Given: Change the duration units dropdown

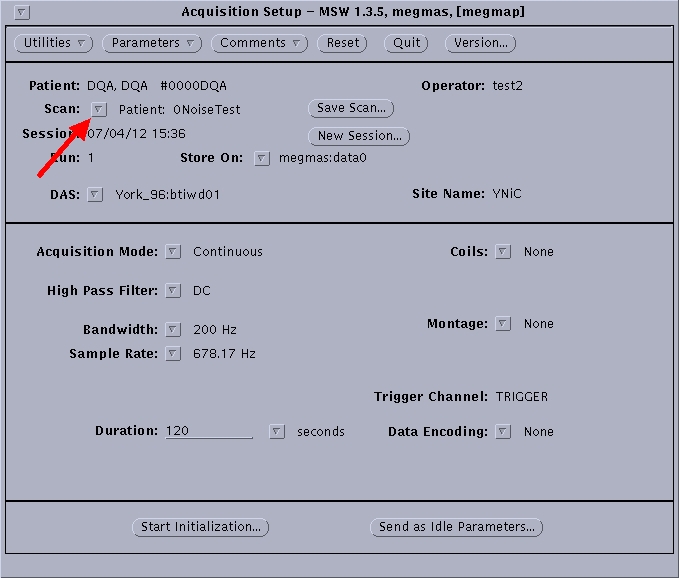Looking at the screenshot, I should point(277,432).
